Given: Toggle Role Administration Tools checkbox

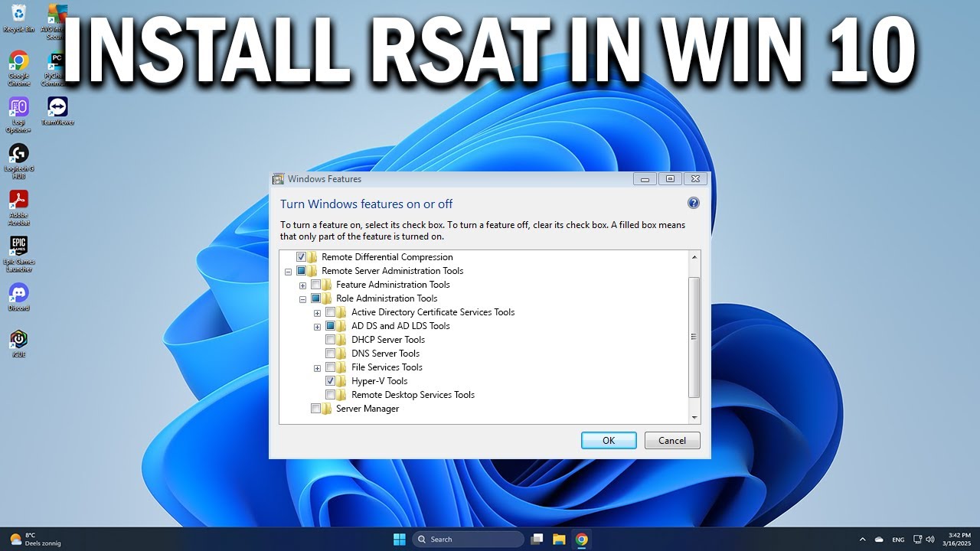Looking at the screenshot, I should coord(315,298).
